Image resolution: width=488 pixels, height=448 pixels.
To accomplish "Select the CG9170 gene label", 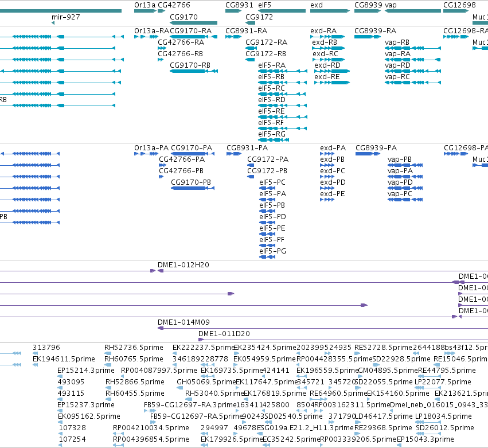I will point(184,17).
